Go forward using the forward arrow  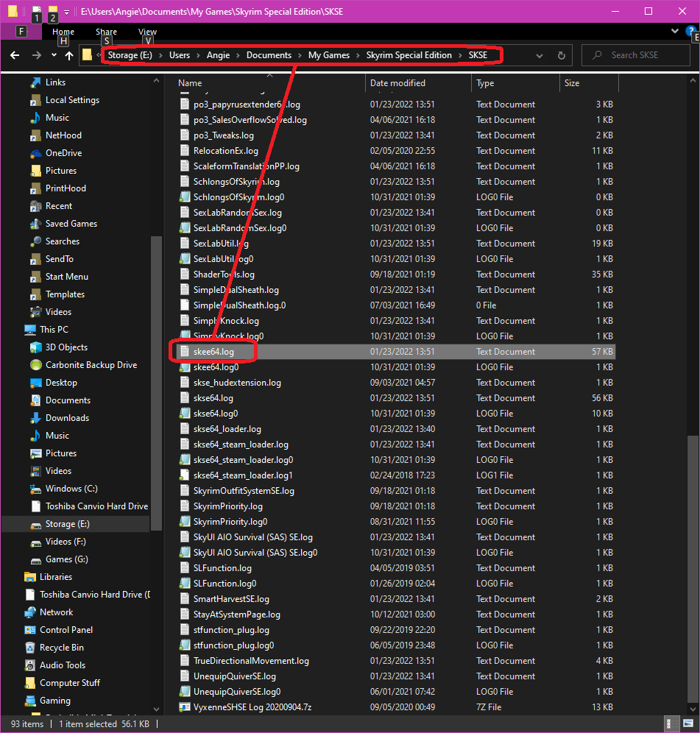(x=37, y=55)
